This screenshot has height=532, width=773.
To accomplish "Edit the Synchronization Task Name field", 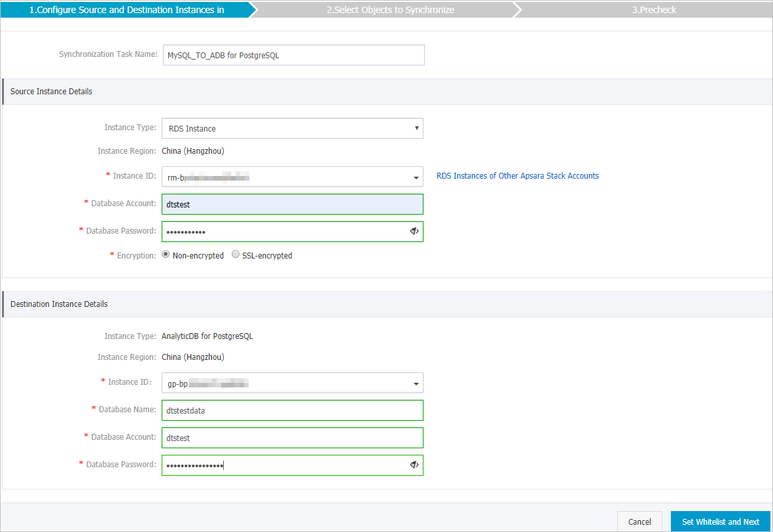I will [x=293, y=54].
